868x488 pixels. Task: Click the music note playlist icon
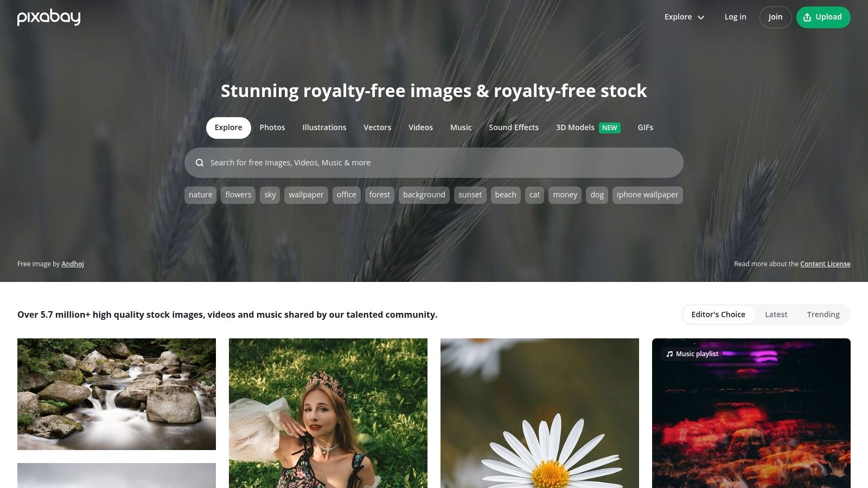click(x=669, y=354)
